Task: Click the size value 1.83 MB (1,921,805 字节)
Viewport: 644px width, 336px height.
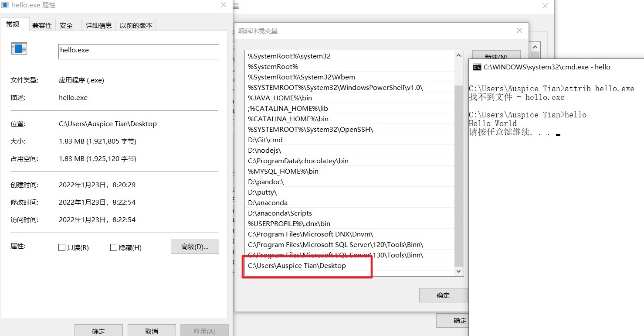Action: [98, 141]
